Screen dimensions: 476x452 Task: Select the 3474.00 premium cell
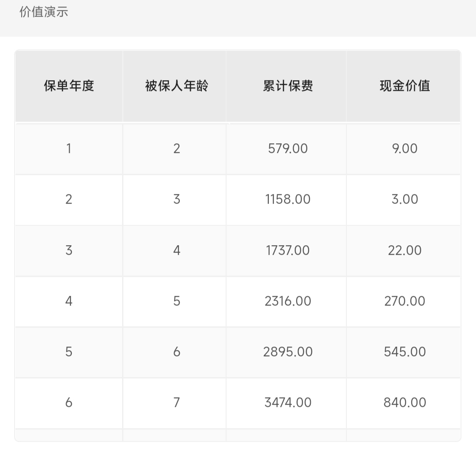click(x=288, y=403)
